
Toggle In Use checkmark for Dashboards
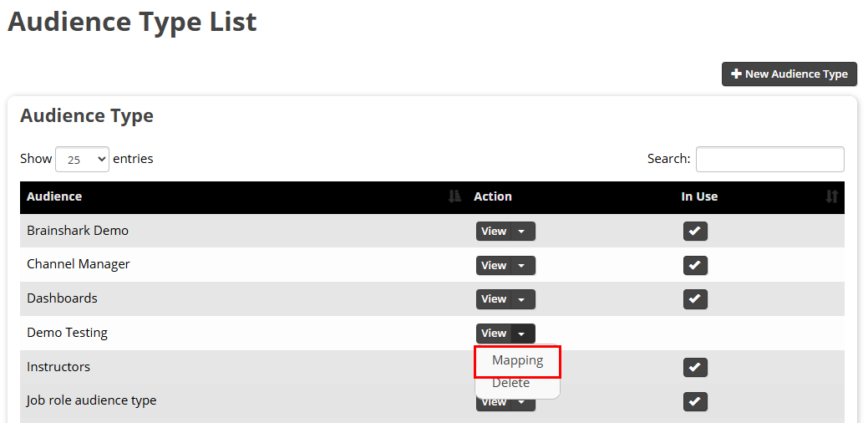click(x=695, y=299)
